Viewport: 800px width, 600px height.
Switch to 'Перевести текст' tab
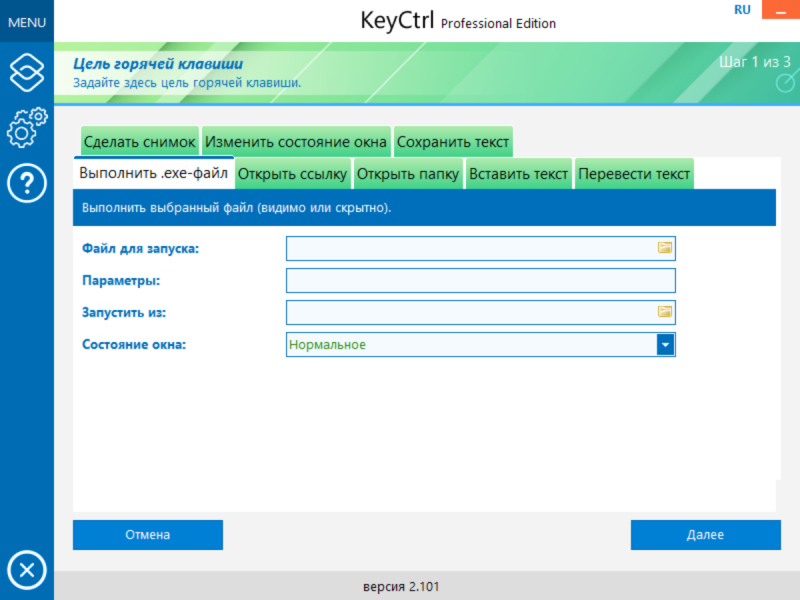point(634,174)
